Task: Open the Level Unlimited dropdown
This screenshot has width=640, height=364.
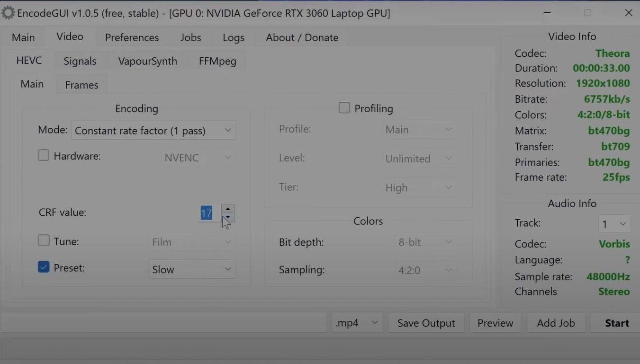Action: (419, 159)
